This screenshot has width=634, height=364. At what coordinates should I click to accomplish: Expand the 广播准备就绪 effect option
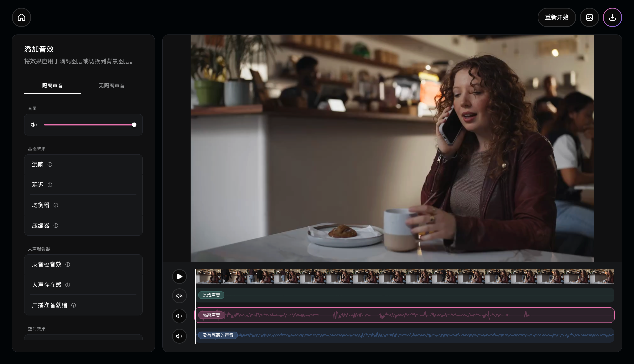coord(50,305)
